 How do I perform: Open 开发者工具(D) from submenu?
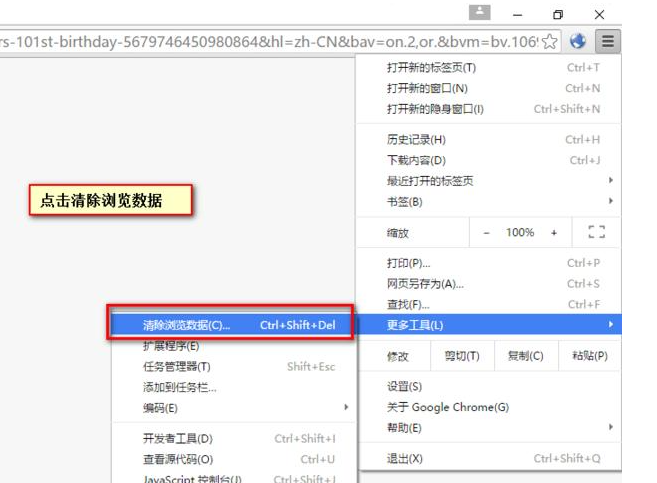tap(233, 439)
